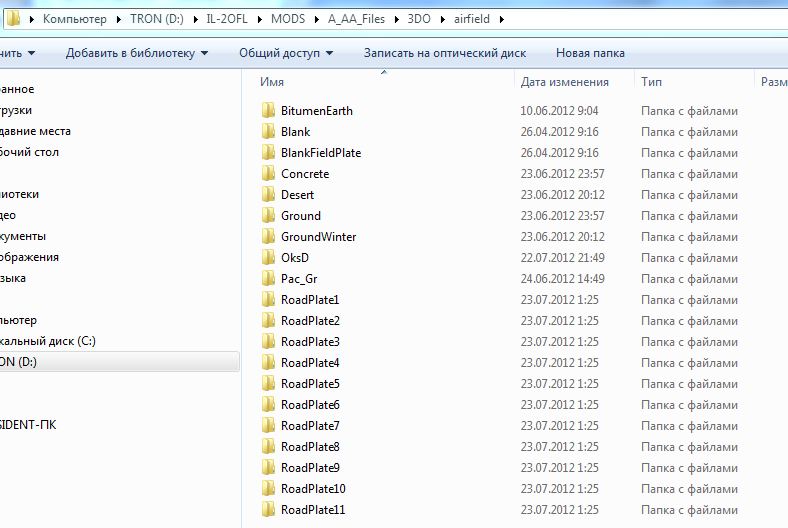This screenshot has width=788, height=528.
Task: Click the Pac_Gr folder icon
Action: click(x=268, y=278)
